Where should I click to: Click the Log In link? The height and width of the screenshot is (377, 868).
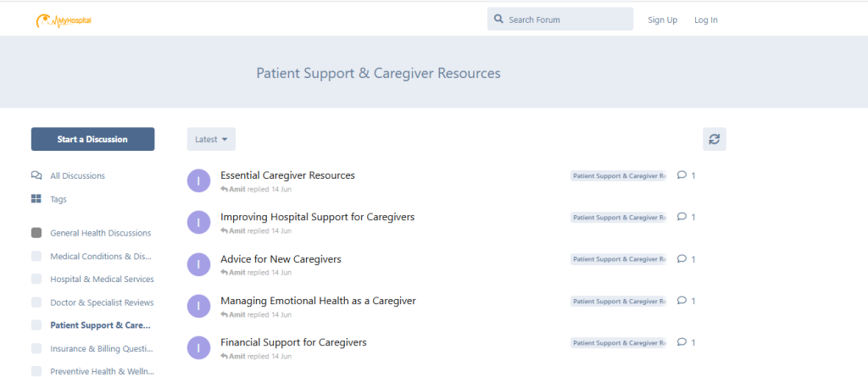pos(706,20)
